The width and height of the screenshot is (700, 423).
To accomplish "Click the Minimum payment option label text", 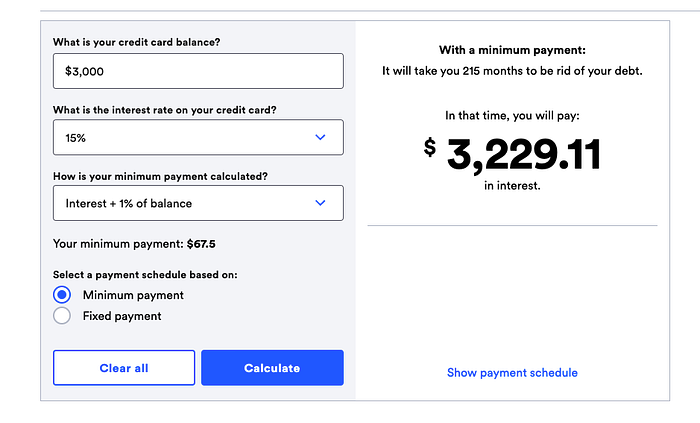I will [x=133, y=295].
